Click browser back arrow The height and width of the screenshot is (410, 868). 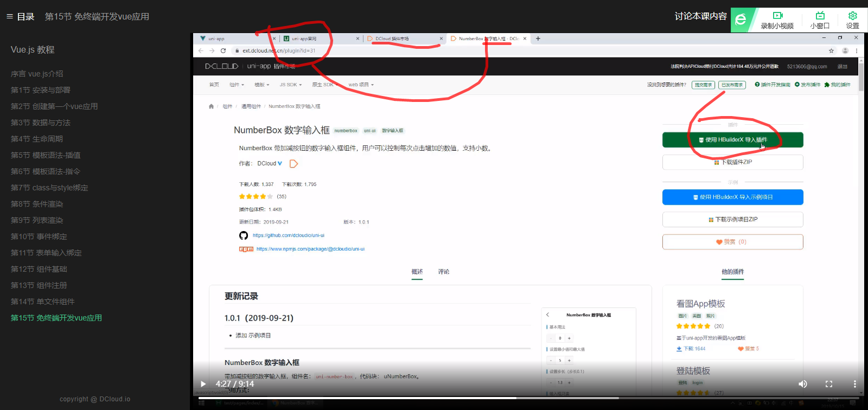point(201,50)
